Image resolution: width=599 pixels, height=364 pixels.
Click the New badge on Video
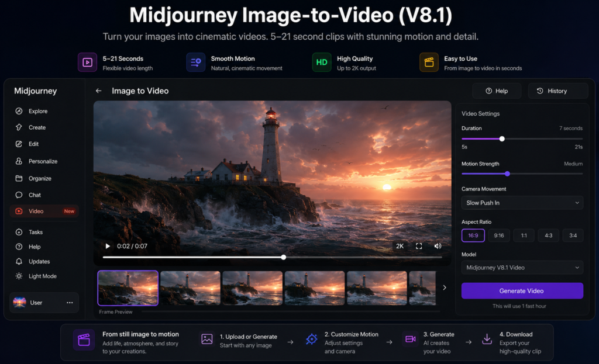[69, 211]
